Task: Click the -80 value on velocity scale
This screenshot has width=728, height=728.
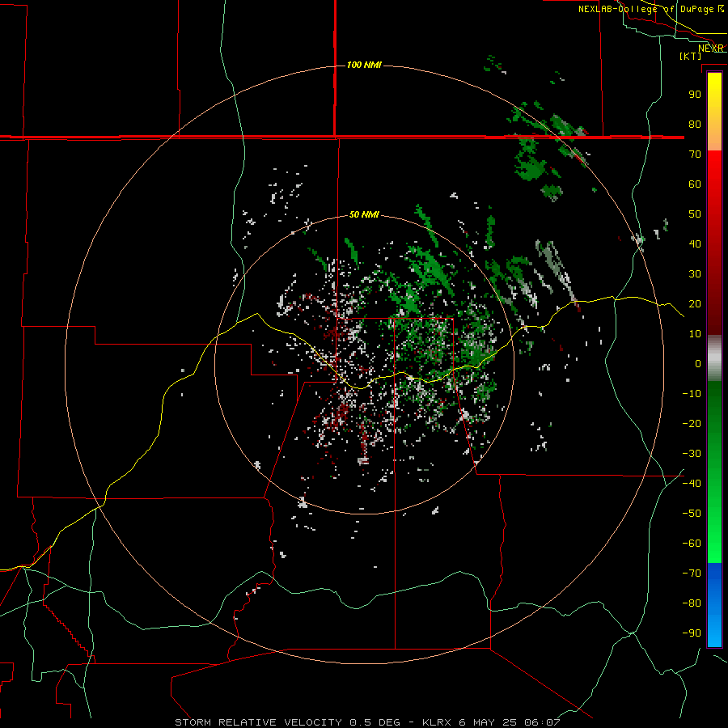Action: coord(692,603)
